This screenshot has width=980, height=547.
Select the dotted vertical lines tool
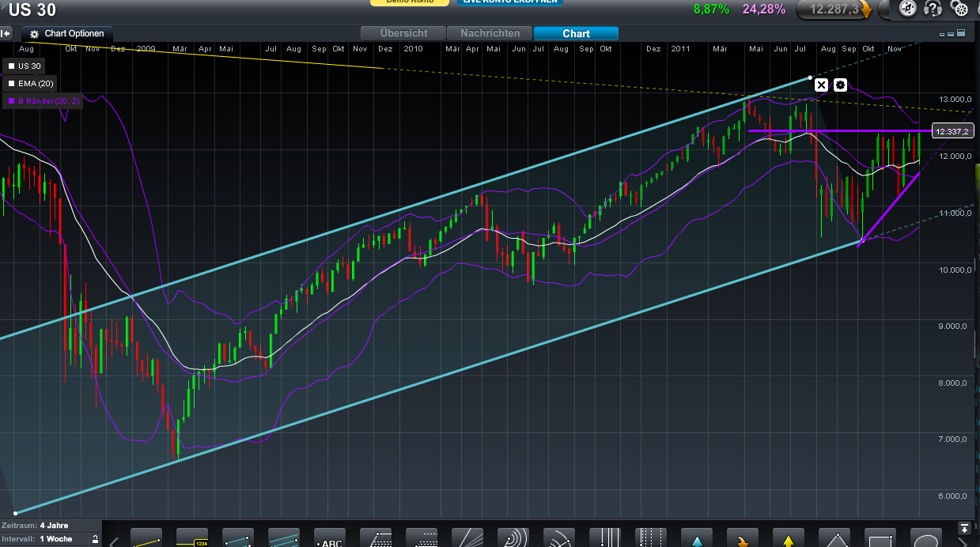[x=651, y=538]
